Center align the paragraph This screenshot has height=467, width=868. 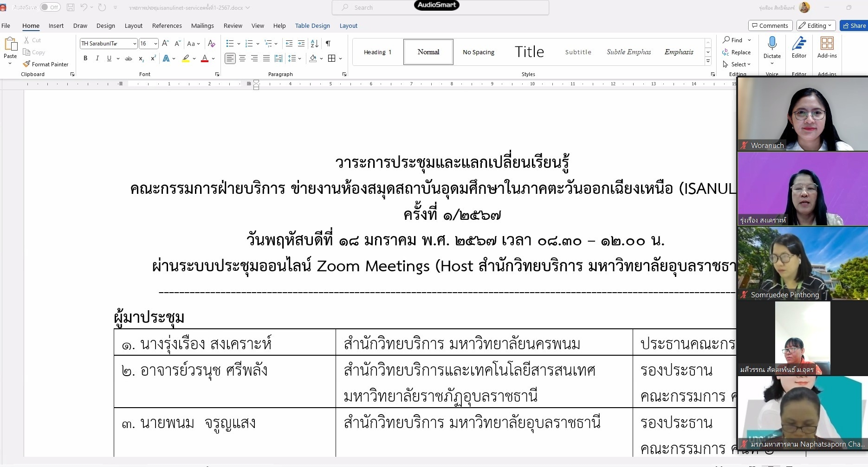pos(242,58)
